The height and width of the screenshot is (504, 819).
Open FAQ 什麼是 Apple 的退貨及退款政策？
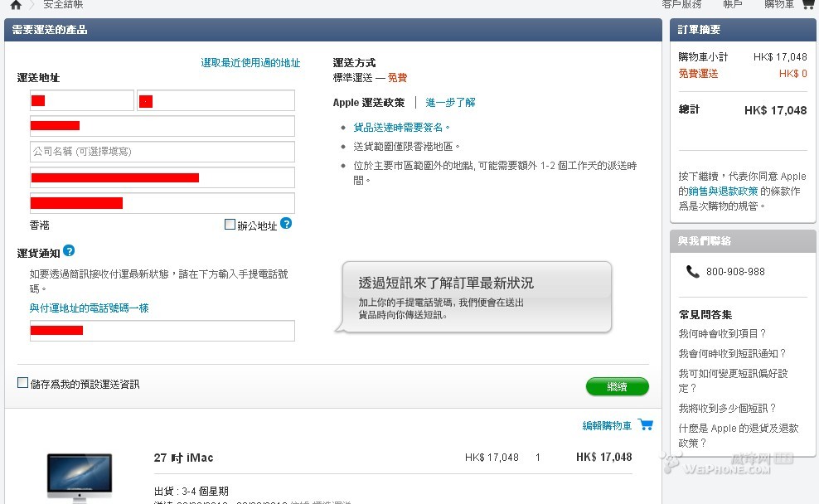pos(739,435)
